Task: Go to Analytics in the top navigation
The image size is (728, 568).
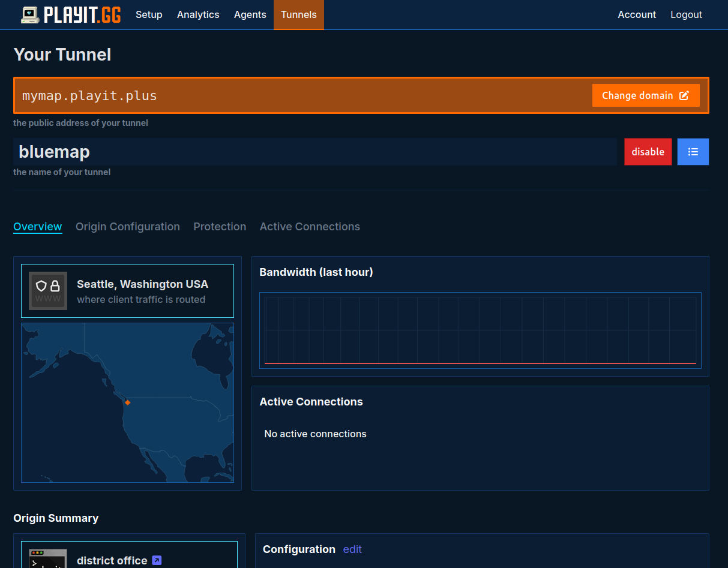Action: point(198,14)
